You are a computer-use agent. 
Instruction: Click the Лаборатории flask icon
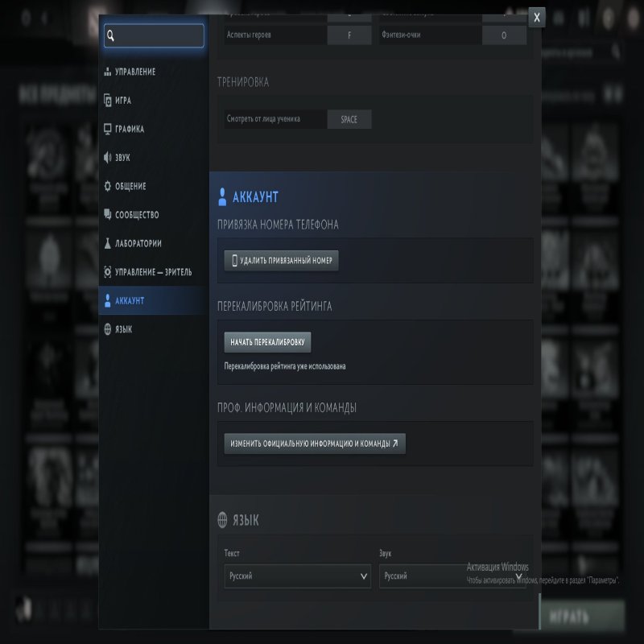[x=107, y=243]
